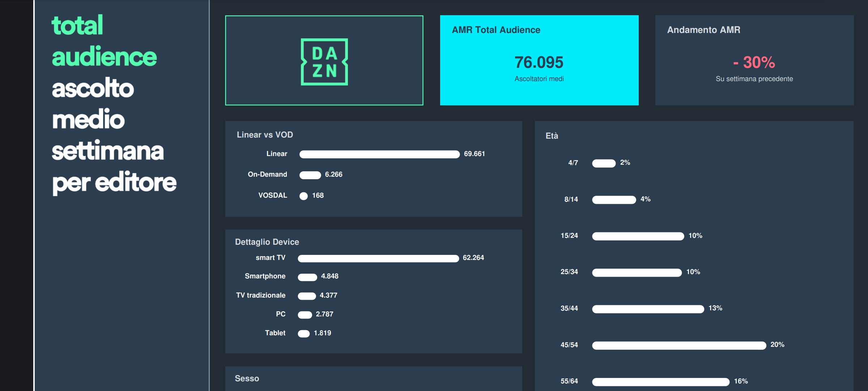Click the 2% age value
This screenshot has width=868, height=391.
click(625, 163)
